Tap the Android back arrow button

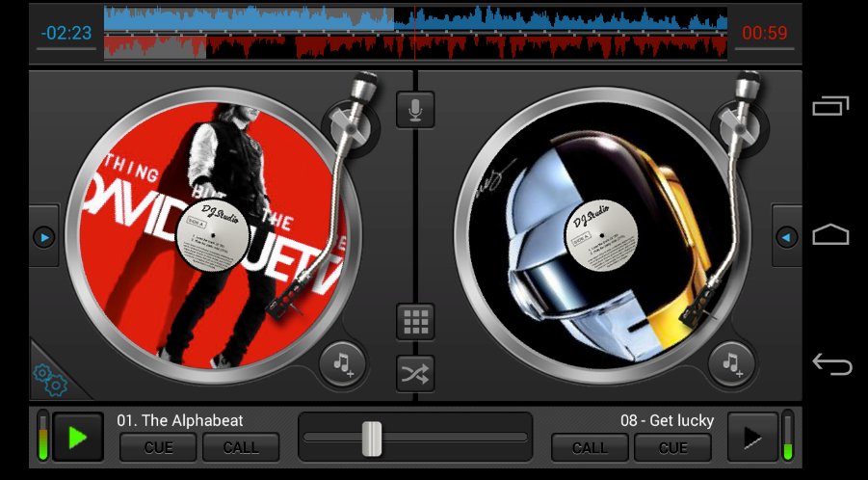[831, 363]
